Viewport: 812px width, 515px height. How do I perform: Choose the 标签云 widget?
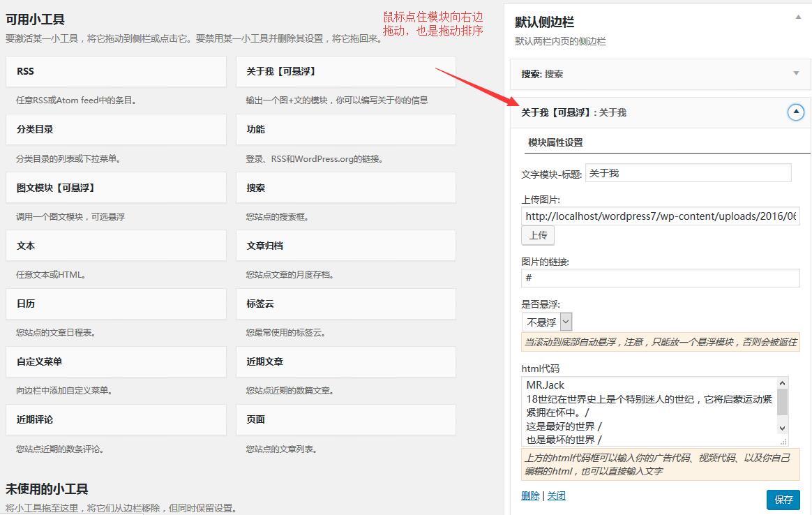[346, 304]
